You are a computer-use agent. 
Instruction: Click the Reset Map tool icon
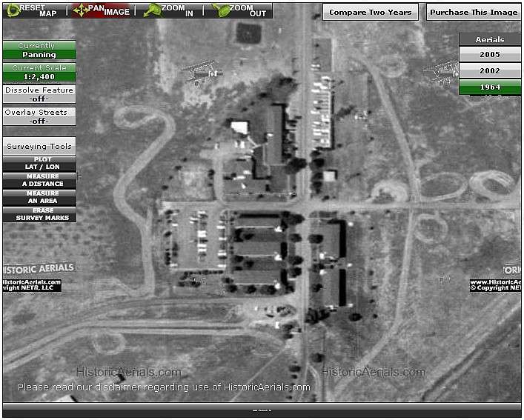tap(13, 10)
